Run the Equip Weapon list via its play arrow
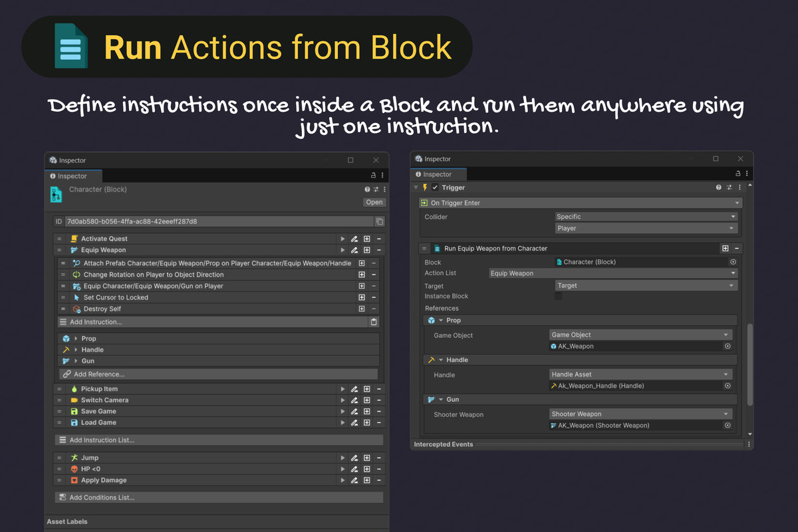 (x=344, y=249)
